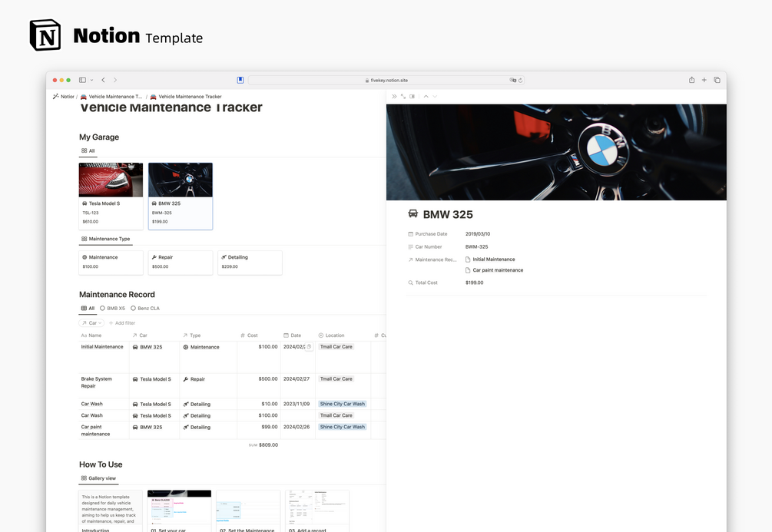This screenshot has width=772, height=532.
Task: Switch to the BMB X5 view tab
Action: click(x=112, y=309)
